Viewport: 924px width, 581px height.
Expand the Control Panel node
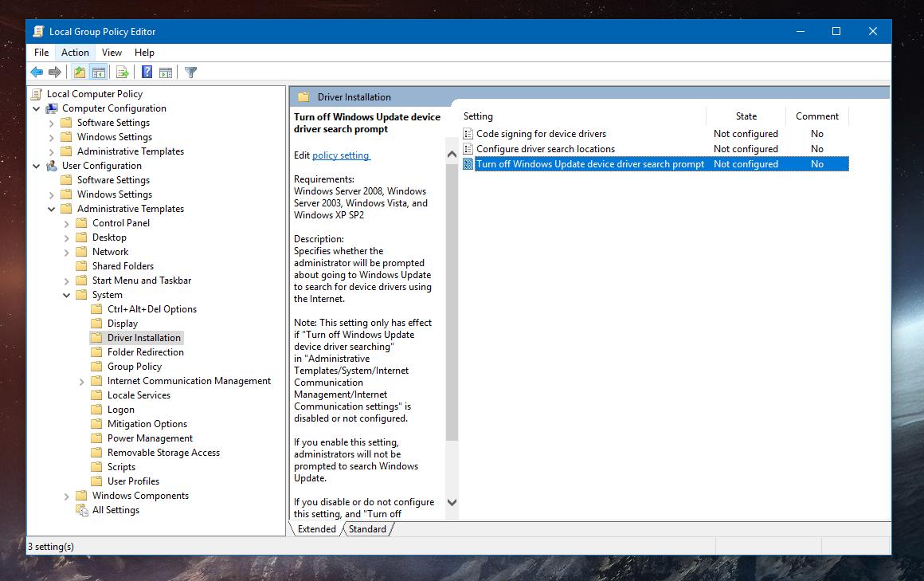[x=67, y=223]
